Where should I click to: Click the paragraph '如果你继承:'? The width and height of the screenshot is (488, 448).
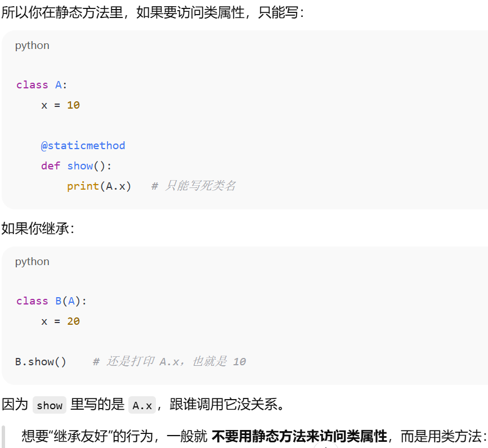[x=38, y=229]
